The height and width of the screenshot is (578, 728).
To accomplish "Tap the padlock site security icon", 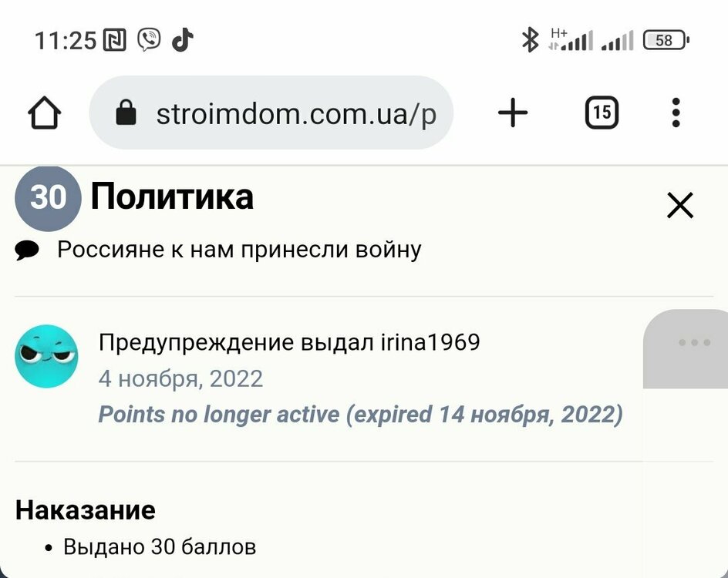I will (x=126, y=114).
